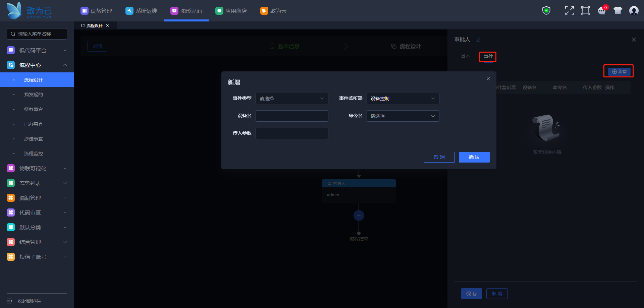
Task: Switch to the 基本 tab in 审批人 panel
Action: [466, 56]
